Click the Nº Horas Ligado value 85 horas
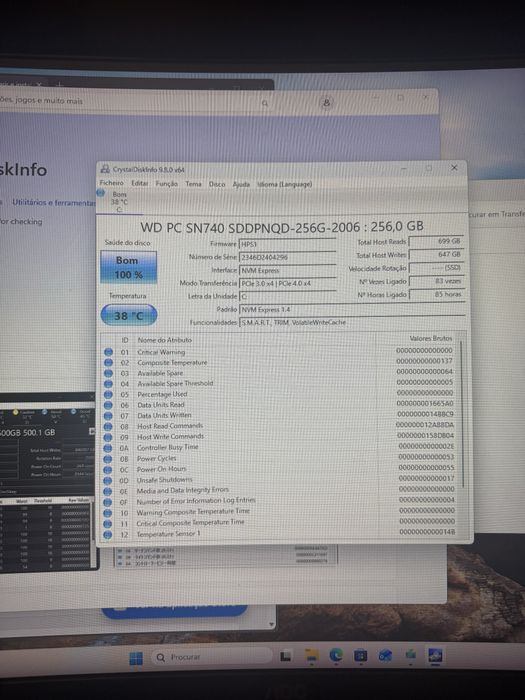This screenshot has width=525, height=700. (436, 295)
